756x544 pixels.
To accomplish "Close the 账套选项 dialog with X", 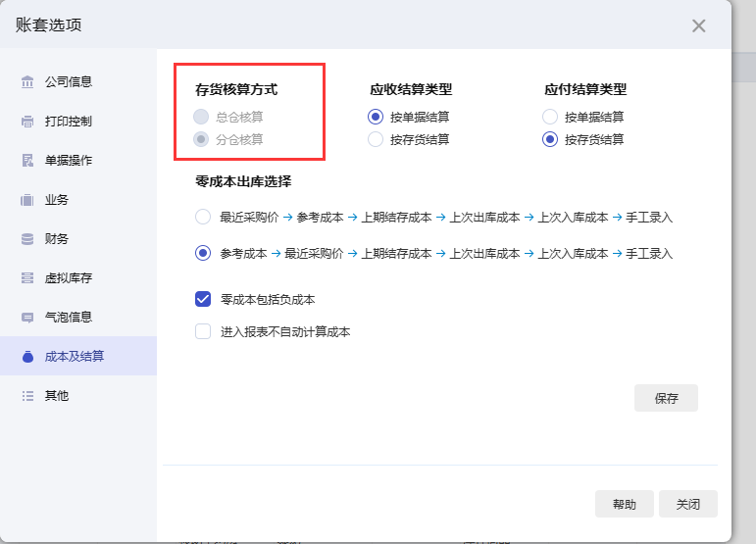I will coord(698,26).
